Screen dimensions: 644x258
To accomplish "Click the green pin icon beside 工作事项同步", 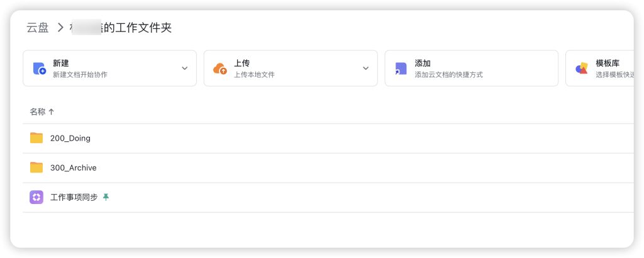I will [106, 197].
